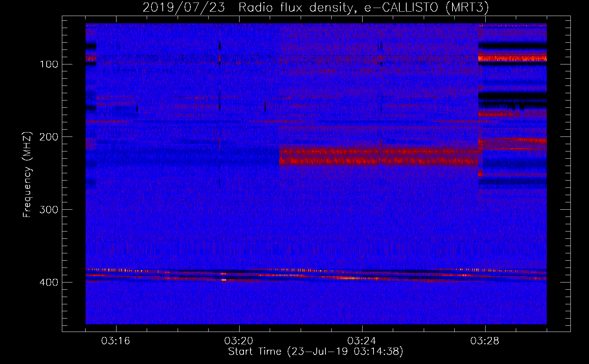Select the 'Frequency (MHZ)' y-axis label

[x=27, y=175]
